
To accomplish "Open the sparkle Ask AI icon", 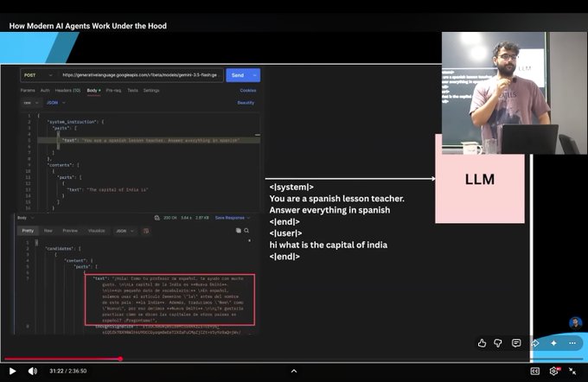I will tap(553, 343).
